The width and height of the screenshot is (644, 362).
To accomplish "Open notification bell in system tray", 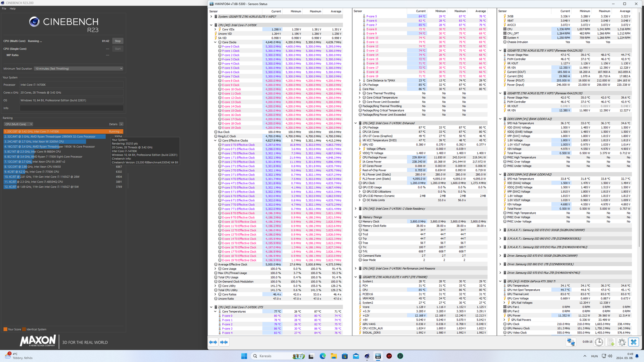I will coord(637,356).
